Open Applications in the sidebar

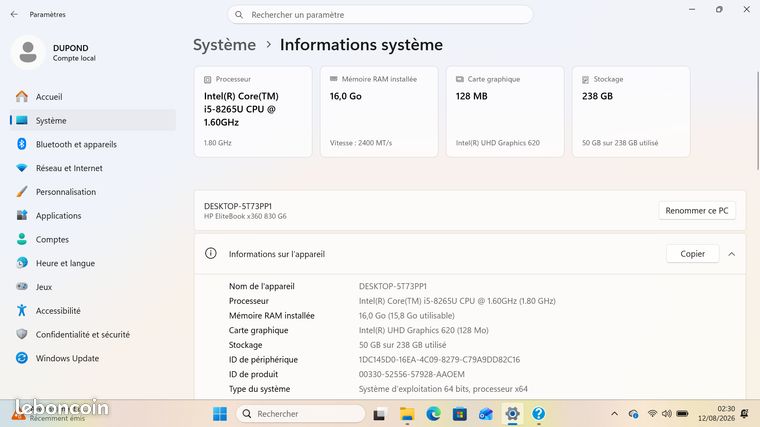[58, 216]
